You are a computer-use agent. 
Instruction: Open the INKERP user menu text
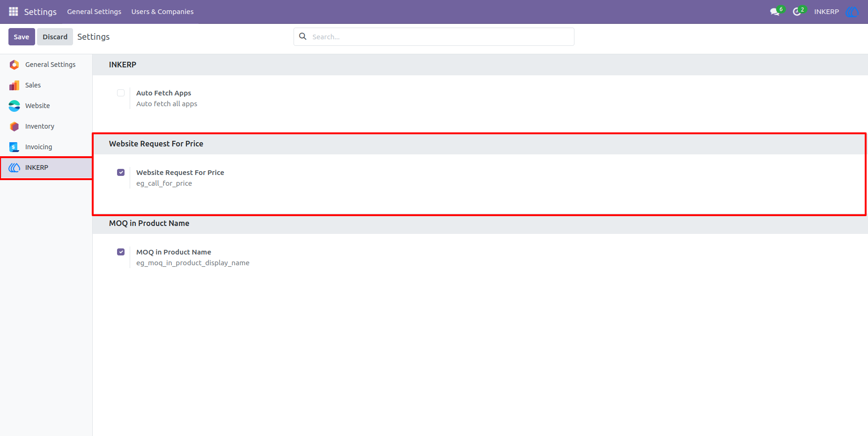(826, 12)
